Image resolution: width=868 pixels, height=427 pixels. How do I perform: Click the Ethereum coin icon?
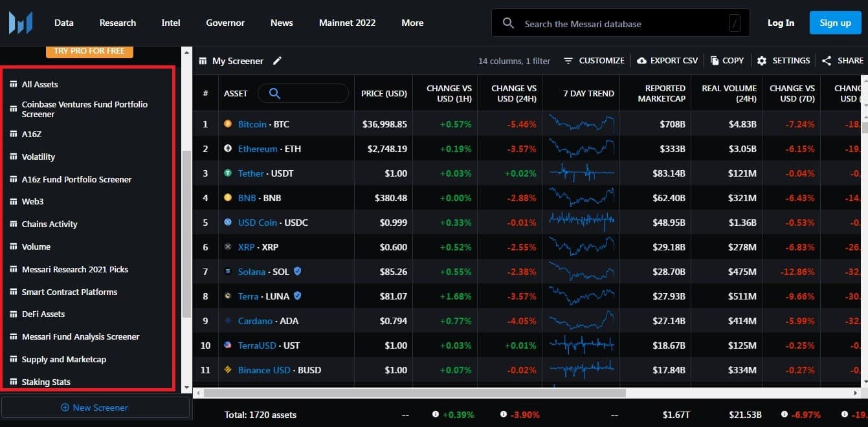point(228,149)
